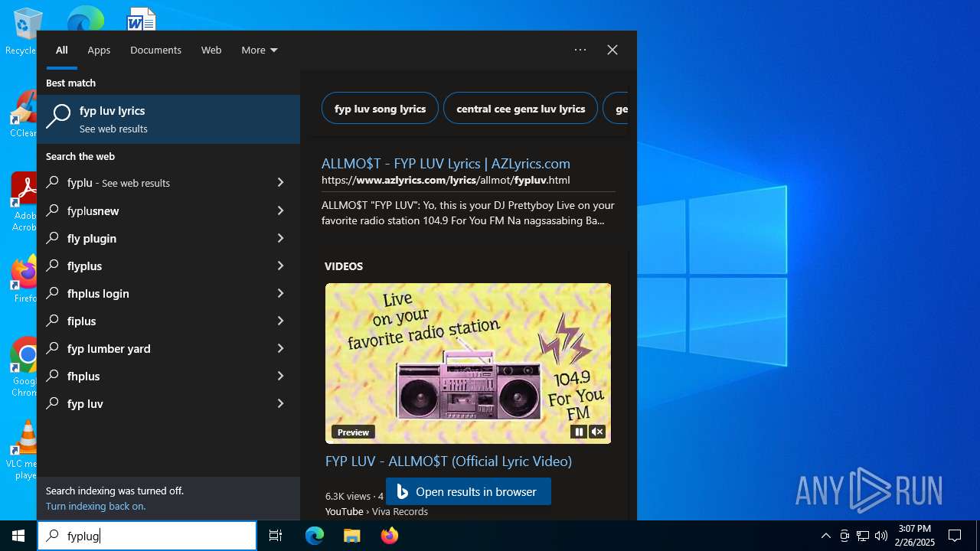The width and height of the screenshot is (980, 551).
Task: Open the VLC media player desktop icon
Action: coord(23,450)
